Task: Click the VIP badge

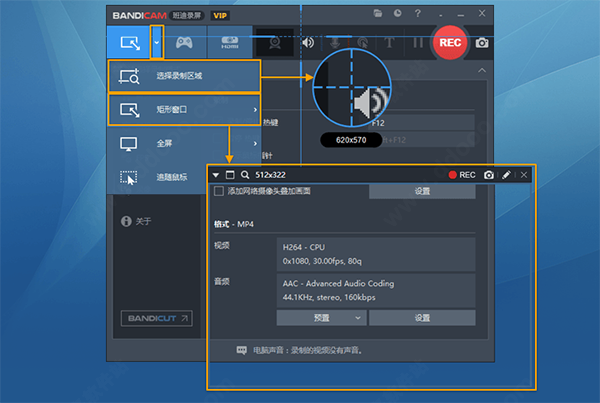Action: (220, 16)
